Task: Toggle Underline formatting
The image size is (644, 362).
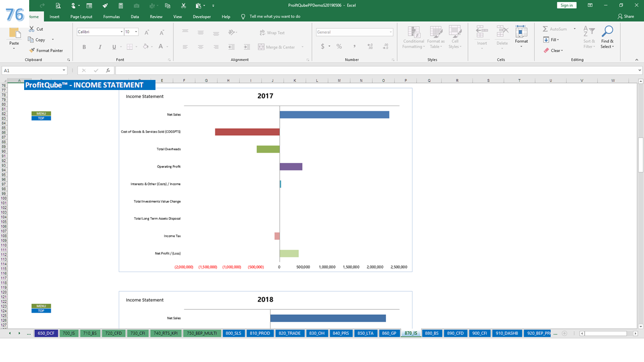Action: point(114,47)
